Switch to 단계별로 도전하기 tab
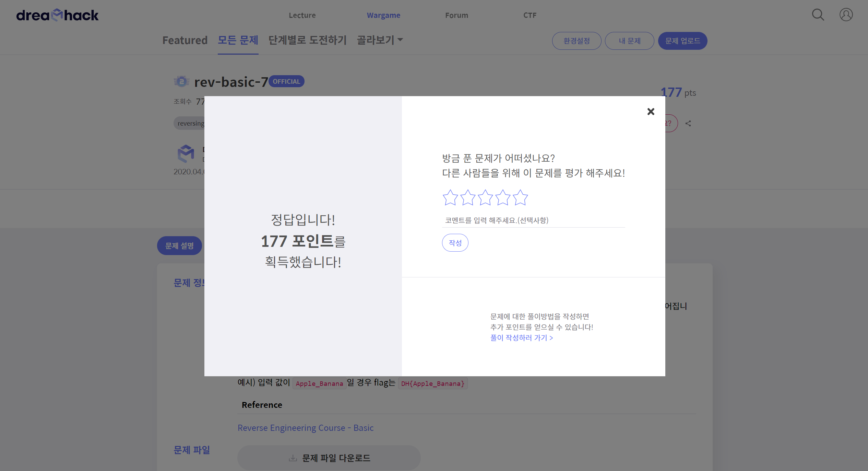Image resolution: width=868 pixels, height=471 pixels. point(307,40)
